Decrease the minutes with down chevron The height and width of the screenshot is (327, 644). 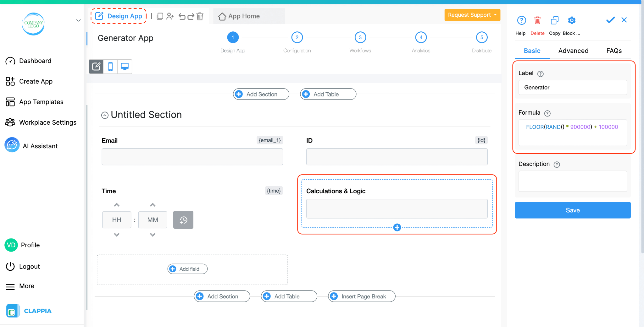click(153, 235)
